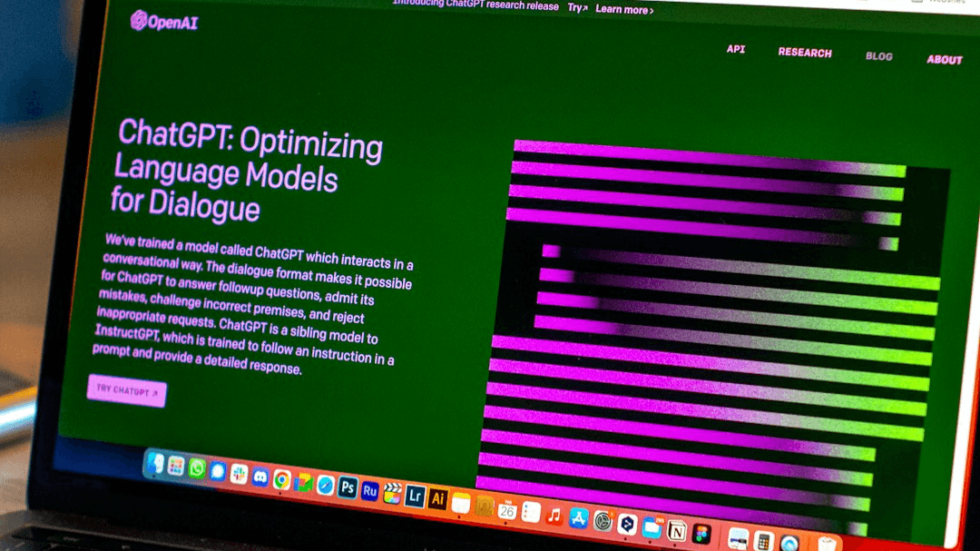Open Calendar showing 26 in the dock
The height and width of the screenshot is (551, 980).
tap(507, 510)
